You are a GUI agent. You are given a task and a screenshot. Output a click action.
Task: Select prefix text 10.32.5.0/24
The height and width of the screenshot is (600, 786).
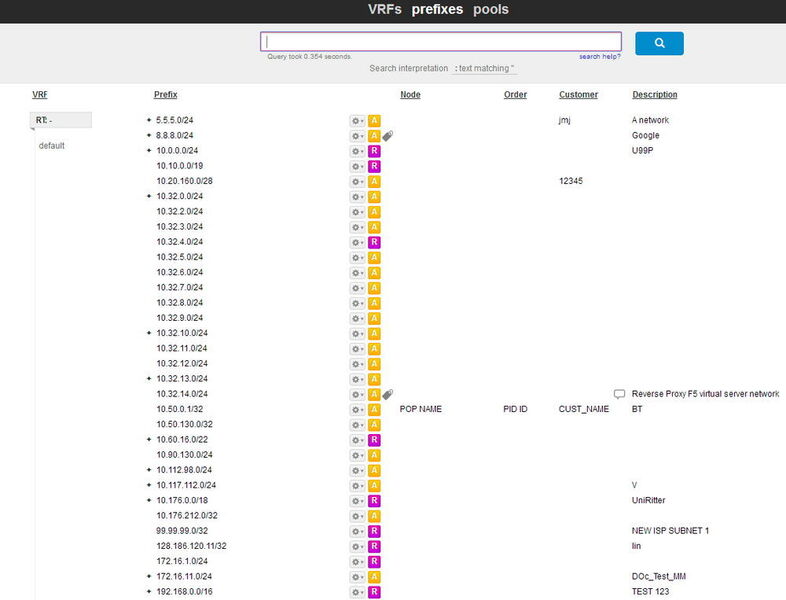[179, 257]
